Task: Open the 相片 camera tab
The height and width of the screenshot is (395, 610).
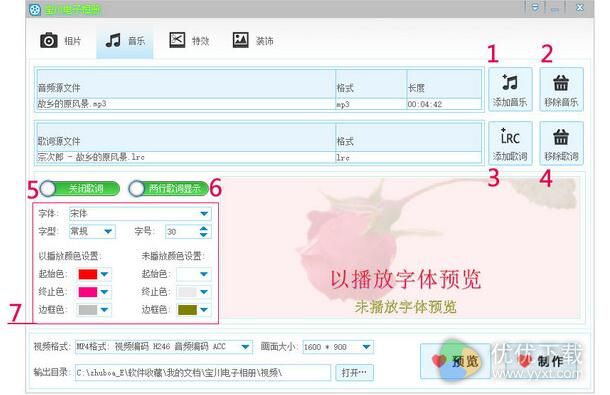Action: 60,40
